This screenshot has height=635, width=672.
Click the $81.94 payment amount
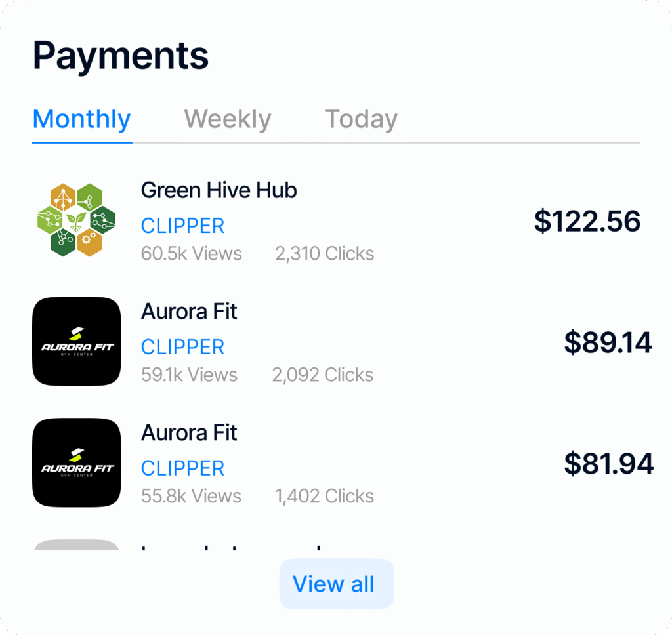[608, 464]
